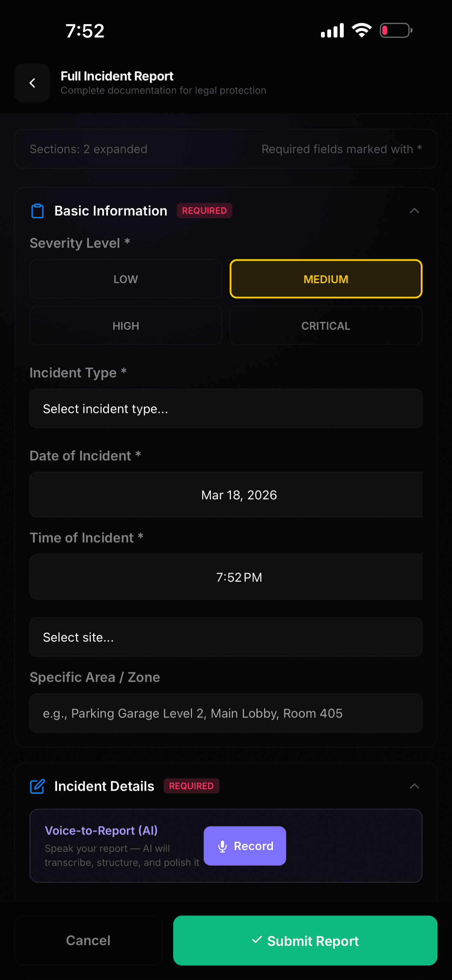Collapse the Incident Details section
The image size is (452, 980).
point(415,785)
